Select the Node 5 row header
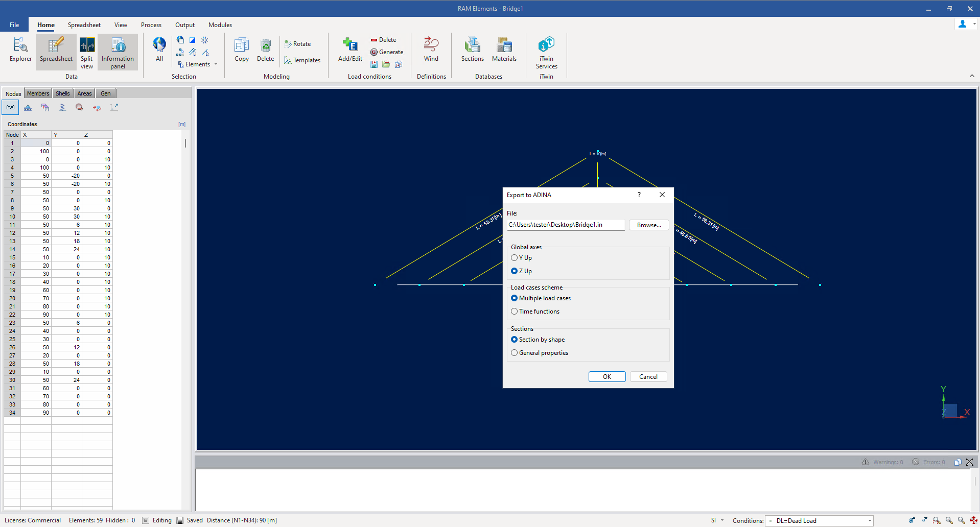Image resolution: width=980 pixels, height=527 pixels. pyautogui.click(x=12, y=176)
